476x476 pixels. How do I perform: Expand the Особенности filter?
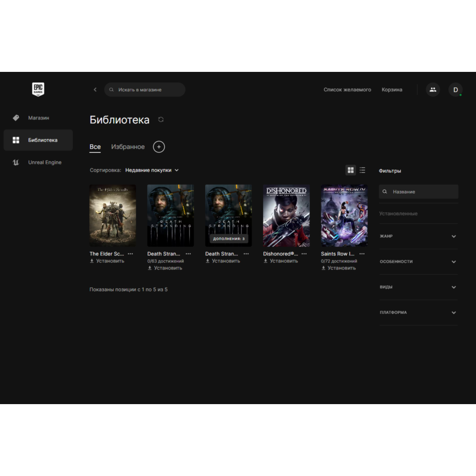418,262
